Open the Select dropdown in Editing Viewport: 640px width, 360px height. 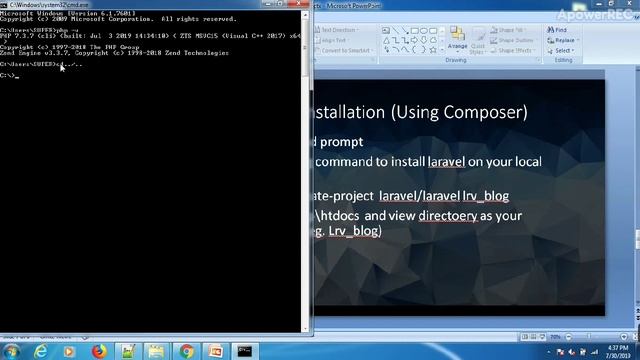[x=561, y=50]
